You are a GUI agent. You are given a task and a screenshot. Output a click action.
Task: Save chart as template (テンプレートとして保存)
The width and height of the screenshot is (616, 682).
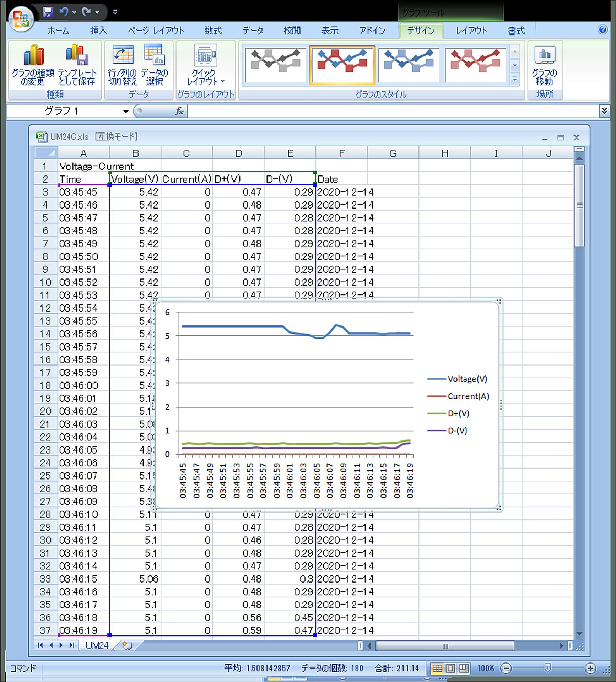click(77, 65)
